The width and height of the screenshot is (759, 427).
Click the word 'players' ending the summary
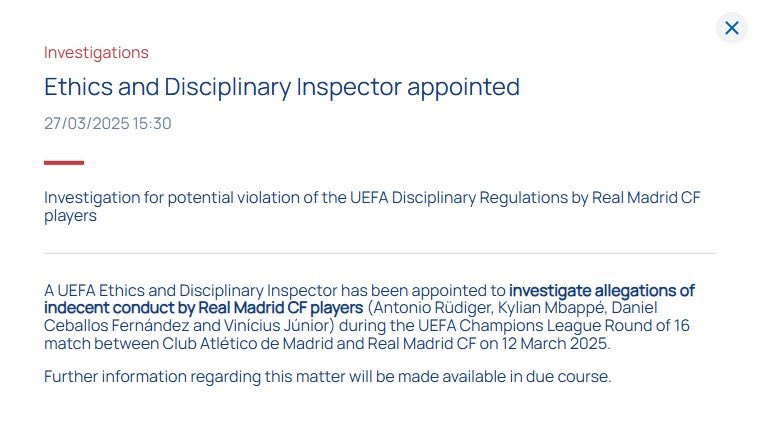[70, 216]
